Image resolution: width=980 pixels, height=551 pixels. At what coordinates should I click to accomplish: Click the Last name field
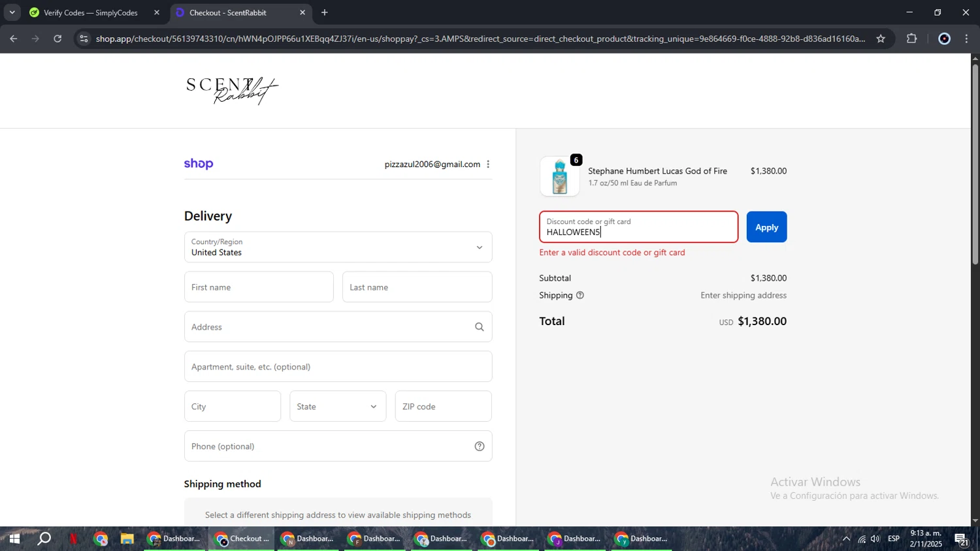click(417, 287)
